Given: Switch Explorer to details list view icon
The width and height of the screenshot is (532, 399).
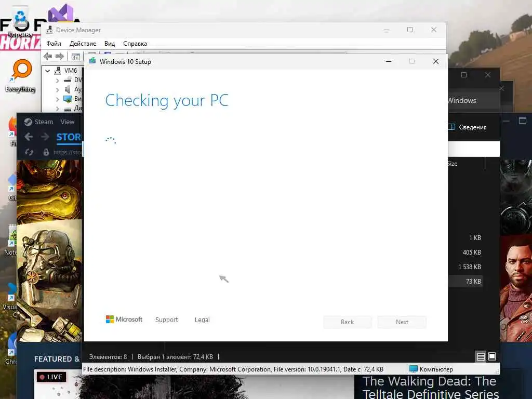Looking at the screenshot, I should [481, 356].
